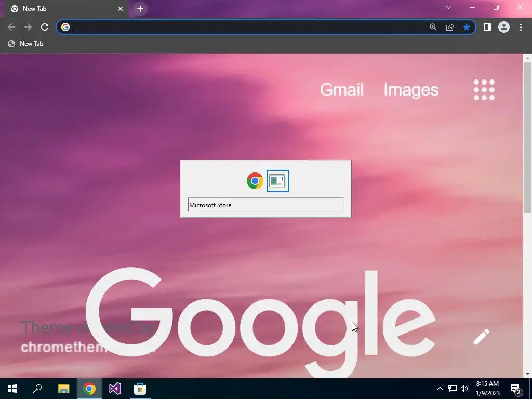Viewport: 532px width, 399px height.
Task: Launch Visual Studio from taskbar
Action: pos(115,389)
